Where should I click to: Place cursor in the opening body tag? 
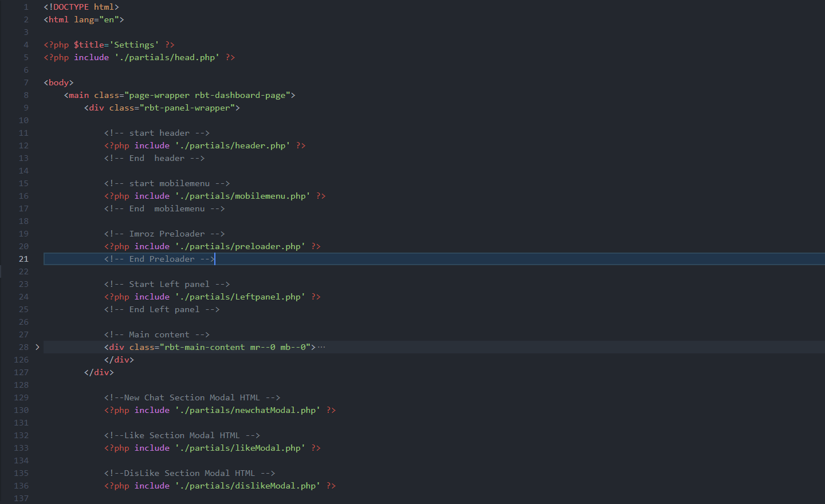[x=58, y=82]
